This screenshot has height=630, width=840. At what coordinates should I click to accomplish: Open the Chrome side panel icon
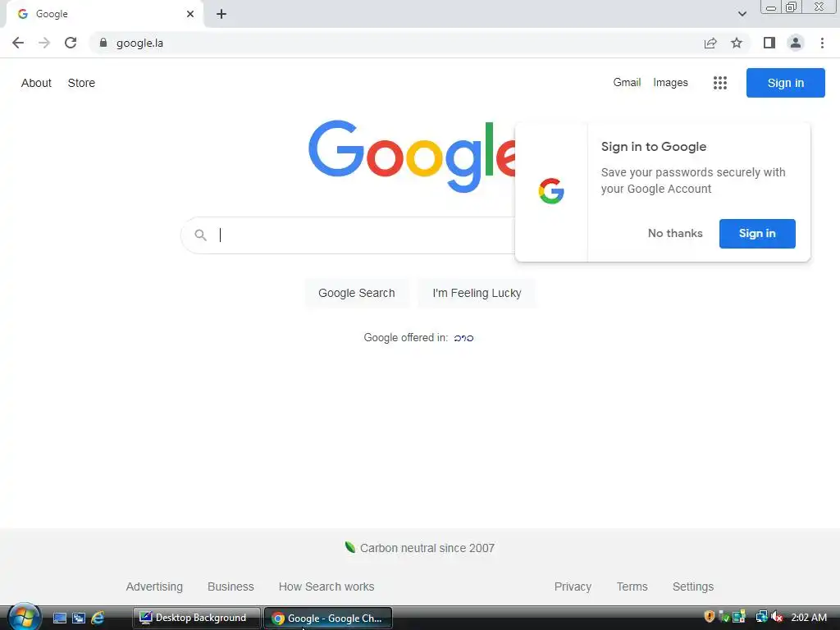point(769,43)
